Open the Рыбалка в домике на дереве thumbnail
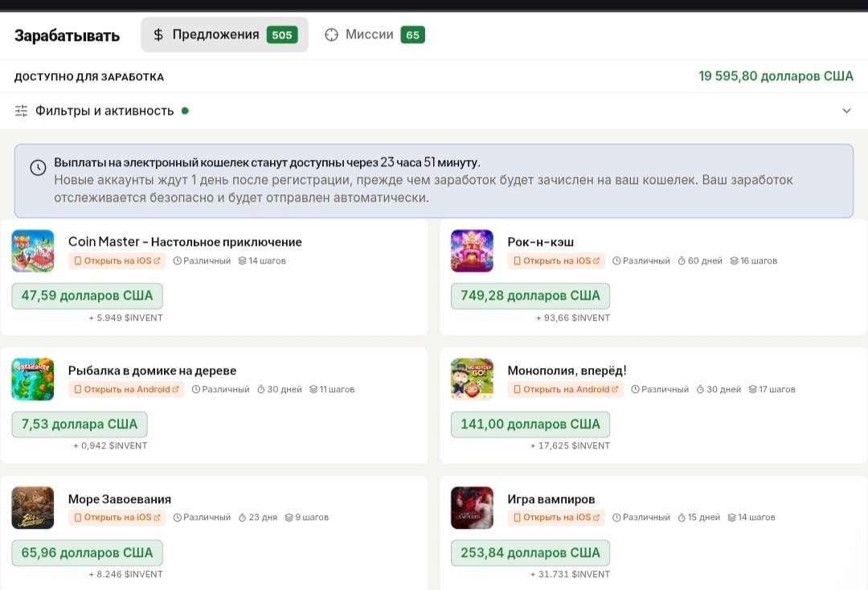 [33, 379]
